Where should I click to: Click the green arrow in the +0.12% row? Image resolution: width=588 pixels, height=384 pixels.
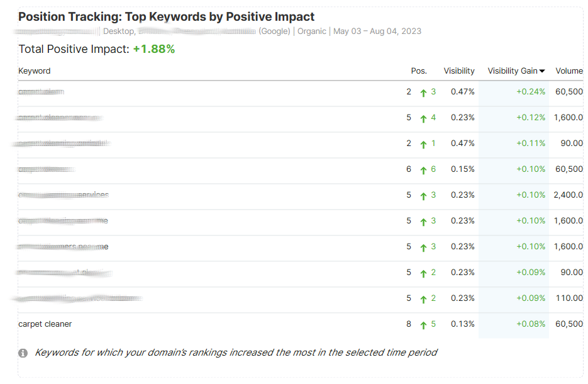pyautogui.click(x=423, y=118)
